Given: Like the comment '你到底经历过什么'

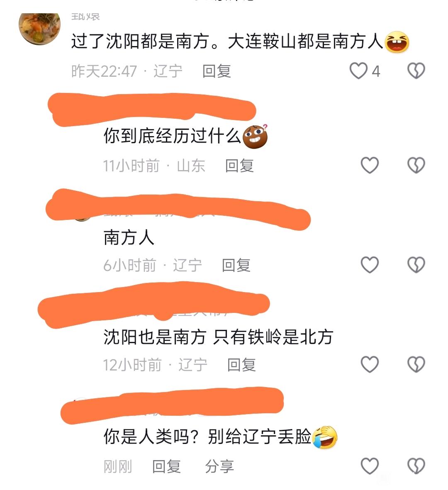Looking at the screenshot, I should point(370,165).
